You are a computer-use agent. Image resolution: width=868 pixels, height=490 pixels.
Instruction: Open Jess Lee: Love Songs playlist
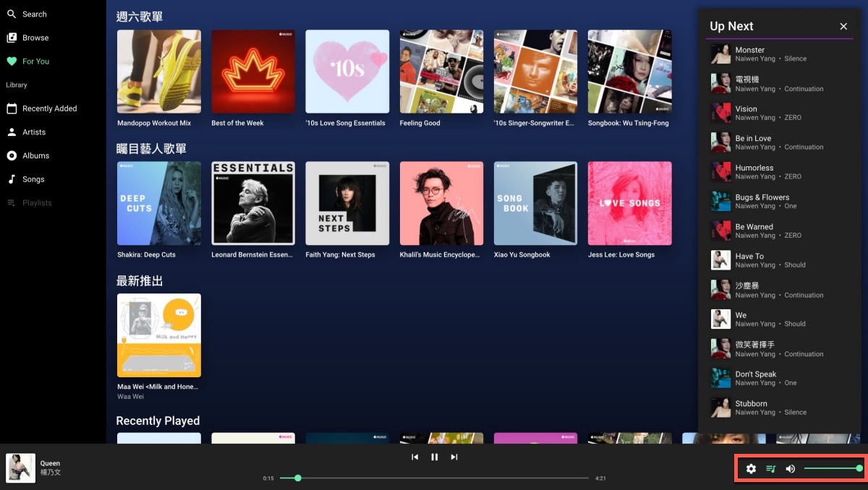(629, 203)
